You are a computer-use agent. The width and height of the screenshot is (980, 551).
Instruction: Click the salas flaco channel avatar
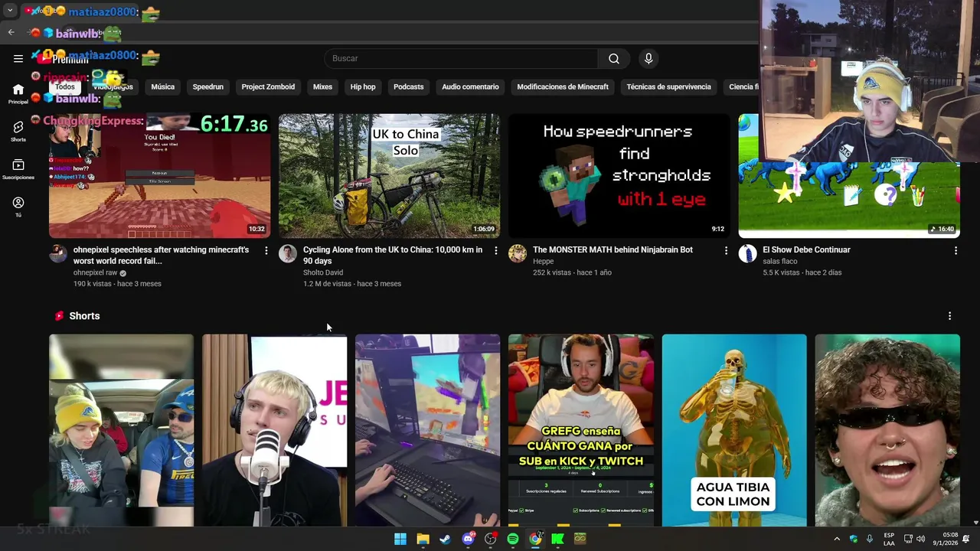747,254
